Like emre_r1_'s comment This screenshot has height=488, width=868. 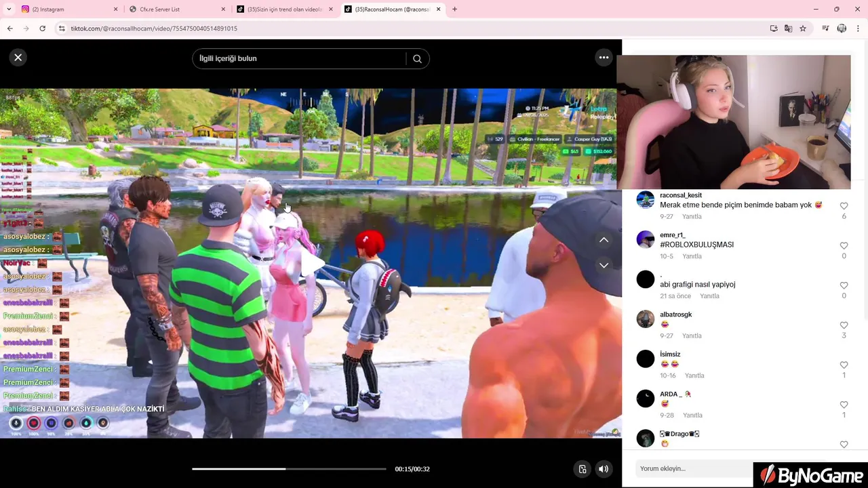844,245
